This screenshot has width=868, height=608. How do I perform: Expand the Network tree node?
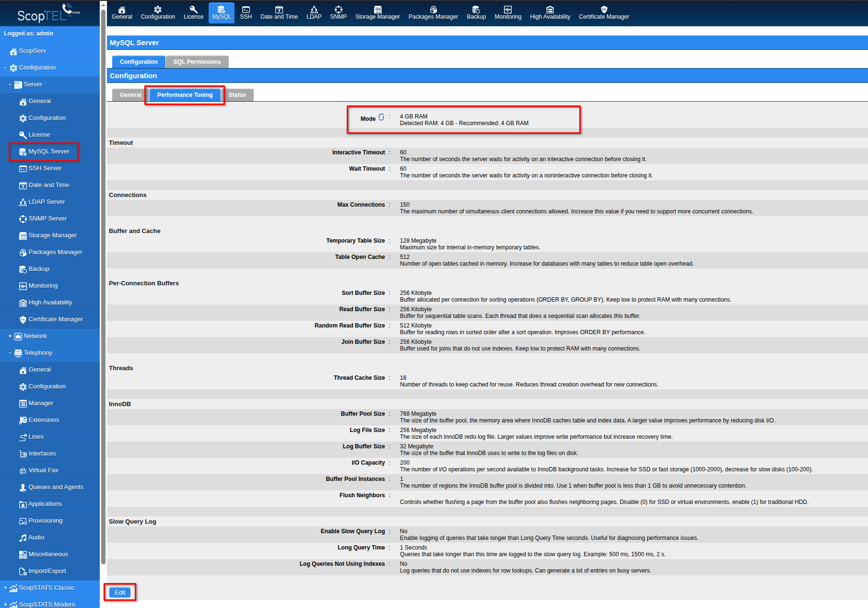[x=10, y=336]
